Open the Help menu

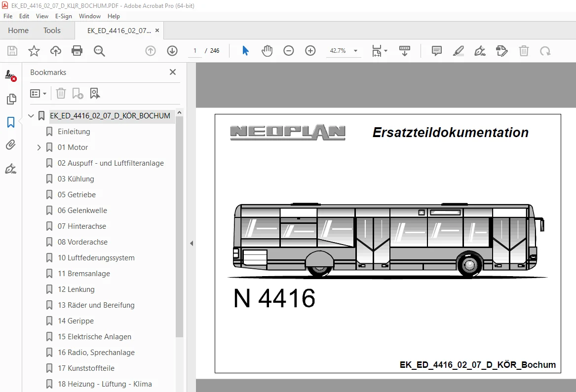pyautogui.click(x=114, y=16)
